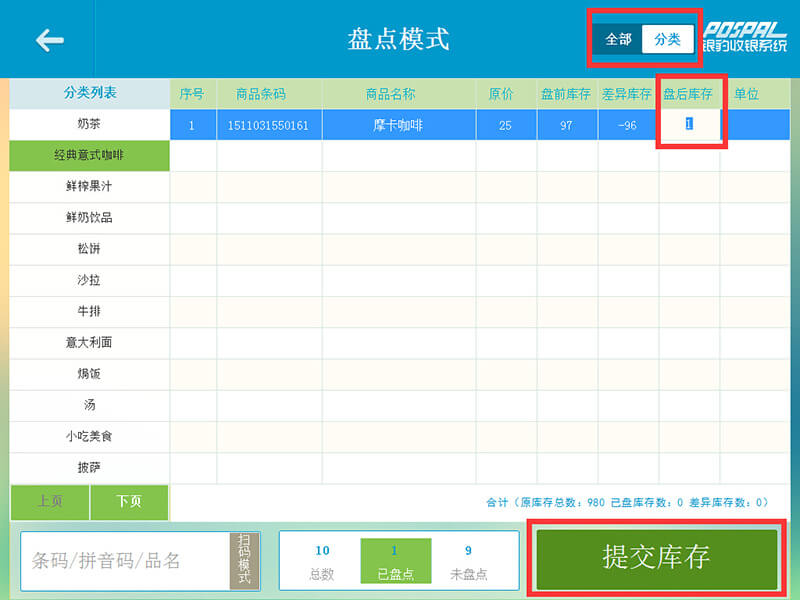Viewport: 800px width, 600px height.
Task: Edit 盘后库存 cell for 摩卡咖啡
Action: [x=689, y=124]
